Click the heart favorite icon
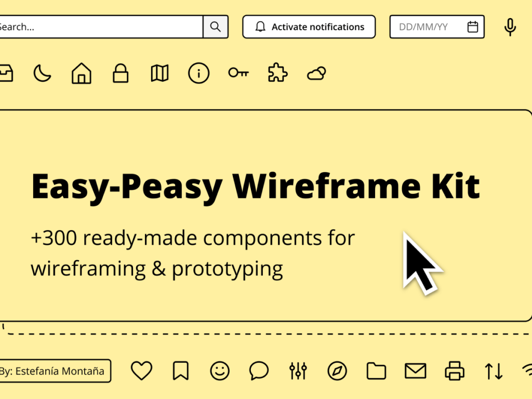 (141, 371)
